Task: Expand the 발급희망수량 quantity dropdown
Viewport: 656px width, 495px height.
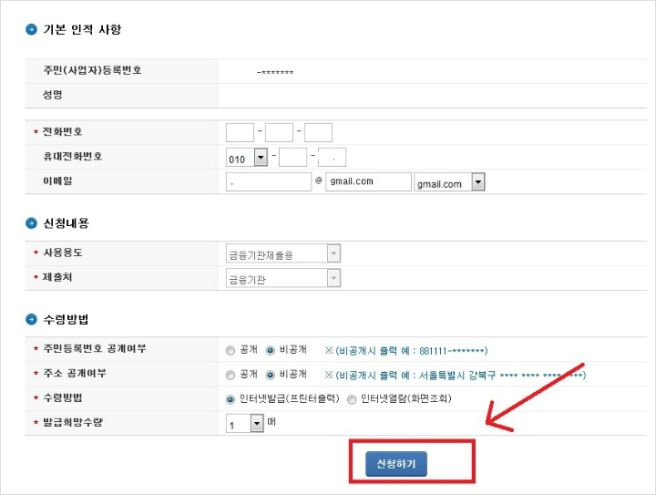Action: [x=257, y=424]
